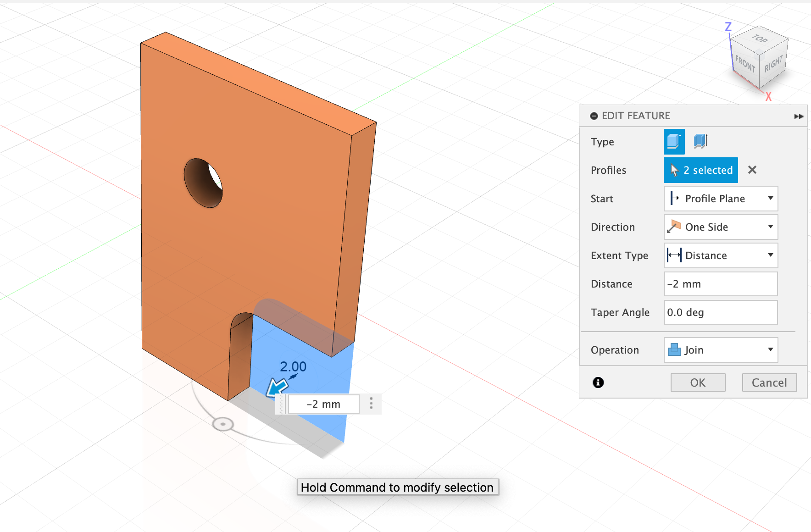Screen dimensions: 811x532
Task: Open the three-dot menu beside on-canvas field
Action: coord(371,404)
